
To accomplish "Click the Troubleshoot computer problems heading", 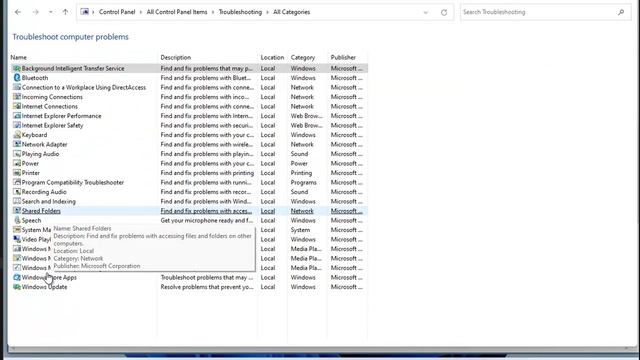I will click(70, 37).
